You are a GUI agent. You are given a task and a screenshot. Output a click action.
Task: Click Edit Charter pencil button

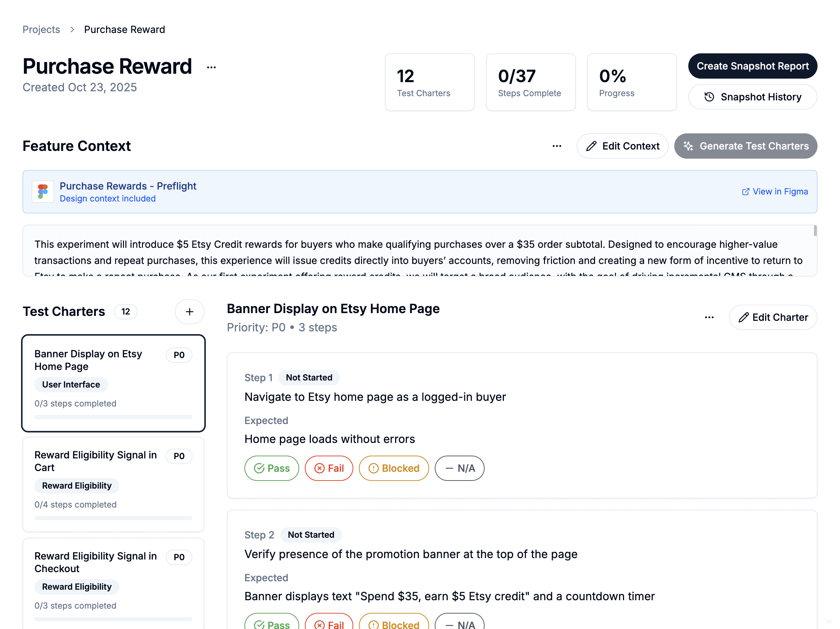point(773,317)
